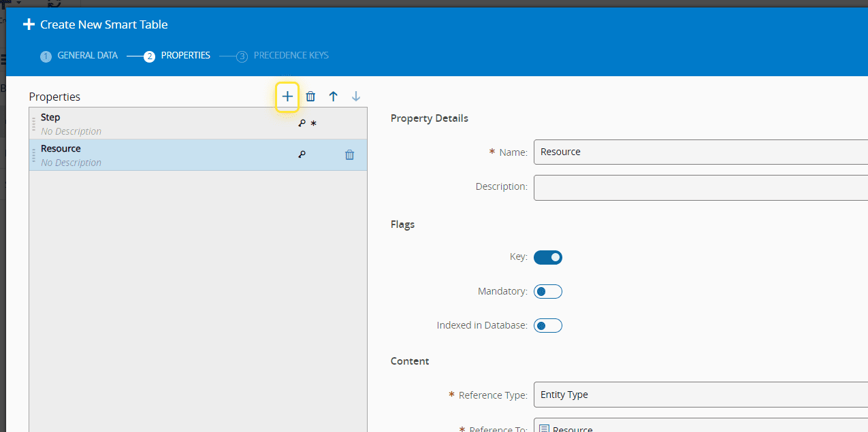The image size is (868, 432).
Task: Go to General Data wizard step
Action: (x=79, y=56)
